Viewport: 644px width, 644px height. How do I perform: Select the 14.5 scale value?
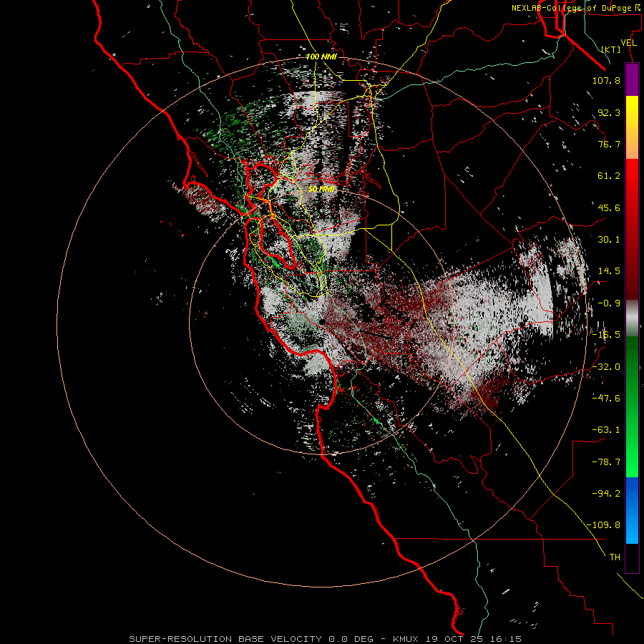click(609, 271)
